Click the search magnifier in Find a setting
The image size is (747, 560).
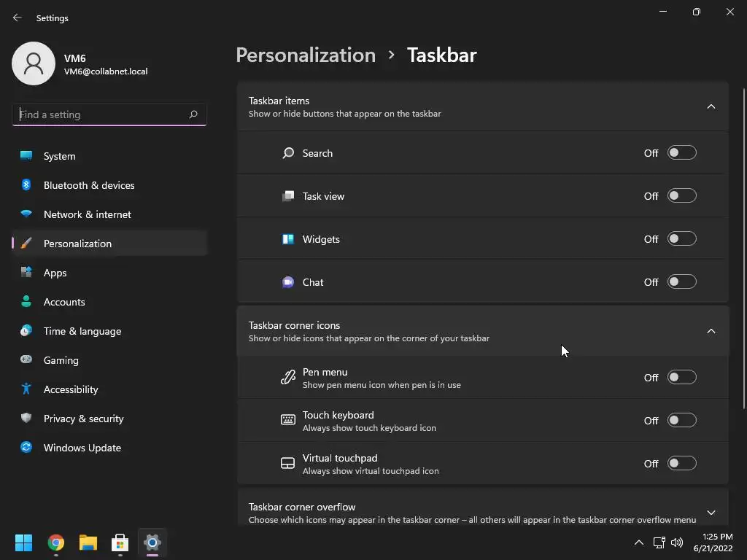click(193, 114)
